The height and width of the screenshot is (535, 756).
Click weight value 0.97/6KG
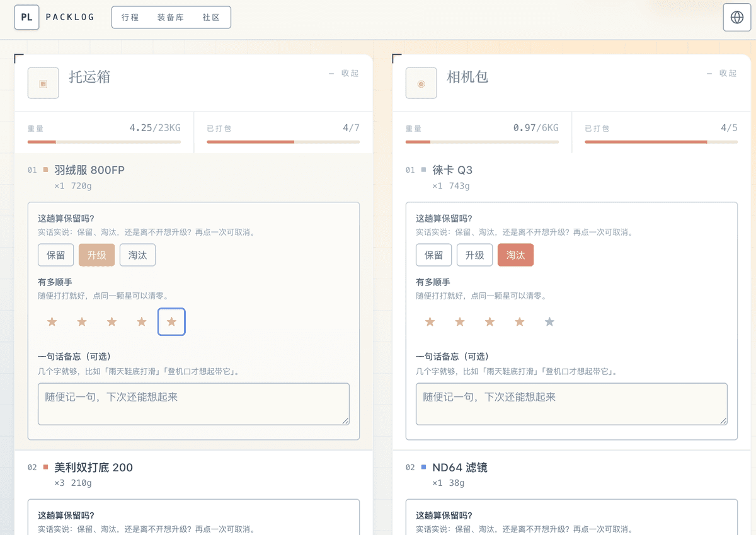click(x=536, y=128)
